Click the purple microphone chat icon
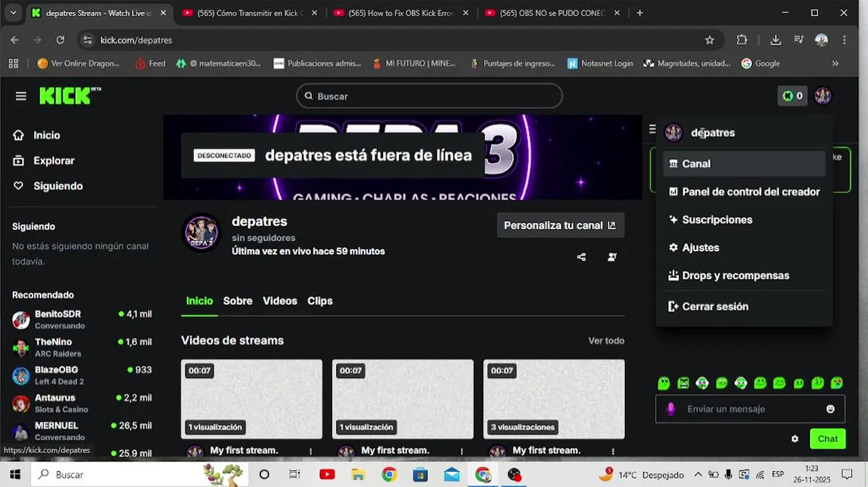This screenshot has width=868, height=487. click(x=671, y=409)
